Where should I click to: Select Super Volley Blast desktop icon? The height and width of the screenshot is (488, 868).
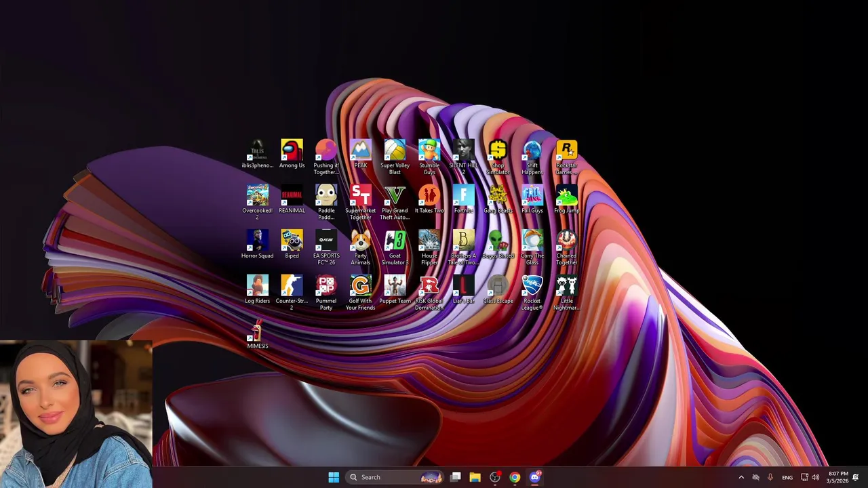(395, 157)
